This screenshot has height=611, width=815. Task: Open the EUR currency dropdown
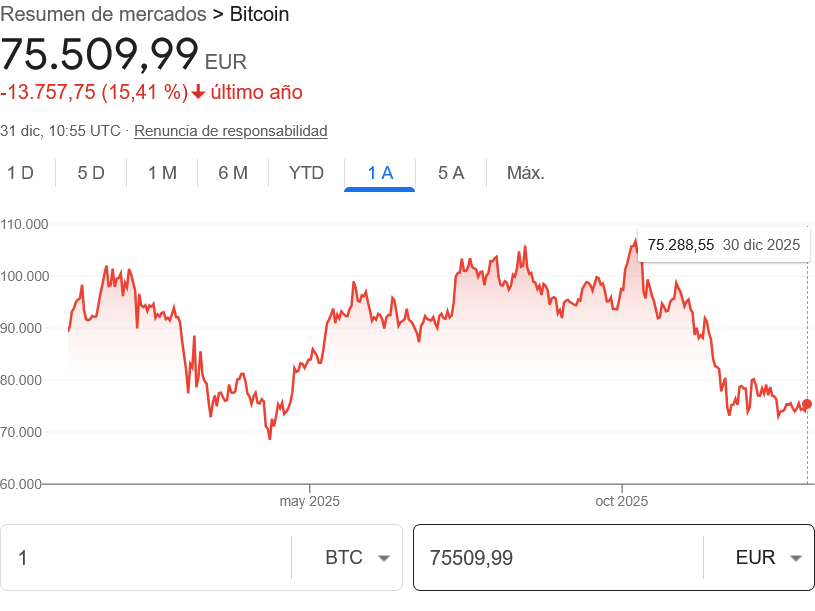(768, 558)
